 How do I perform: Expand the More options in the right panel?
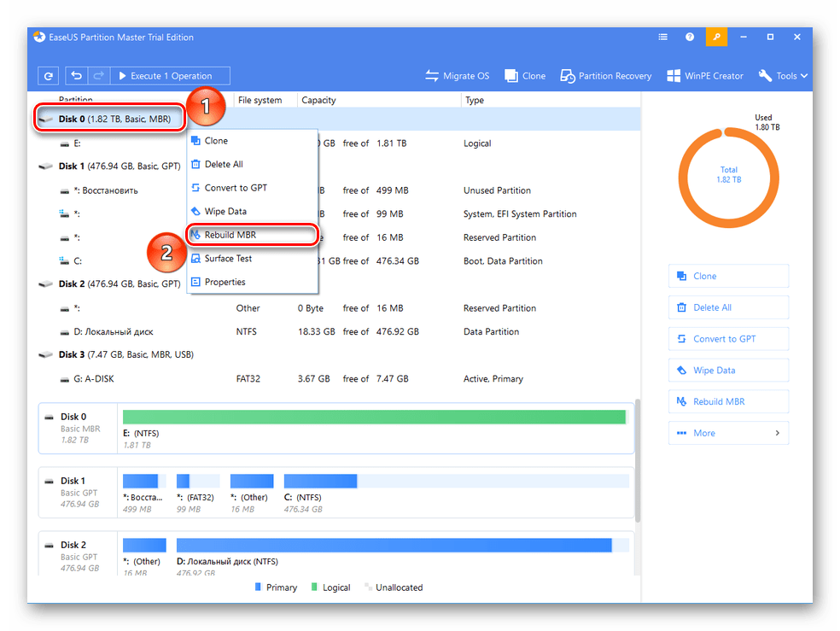(728, 433)
